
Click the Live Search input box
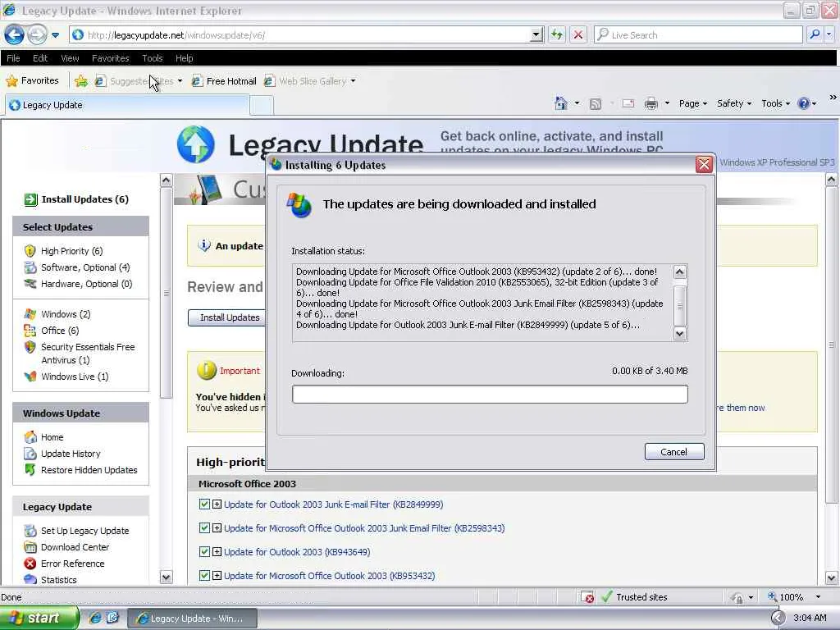tap(697, 34)
